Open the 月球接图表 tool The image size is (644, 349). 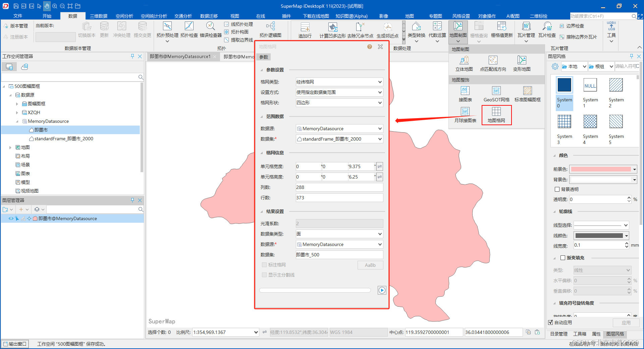click(465, 115)
